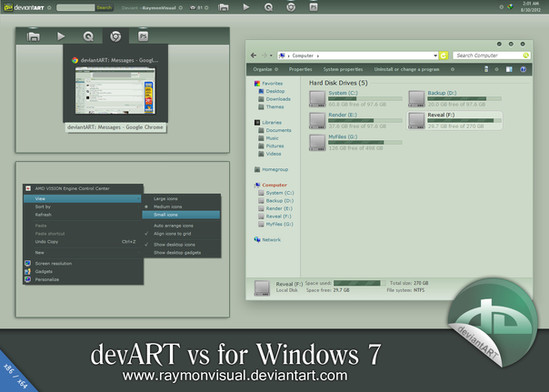Open the recent pages dropdown arrow

(271, 56)
